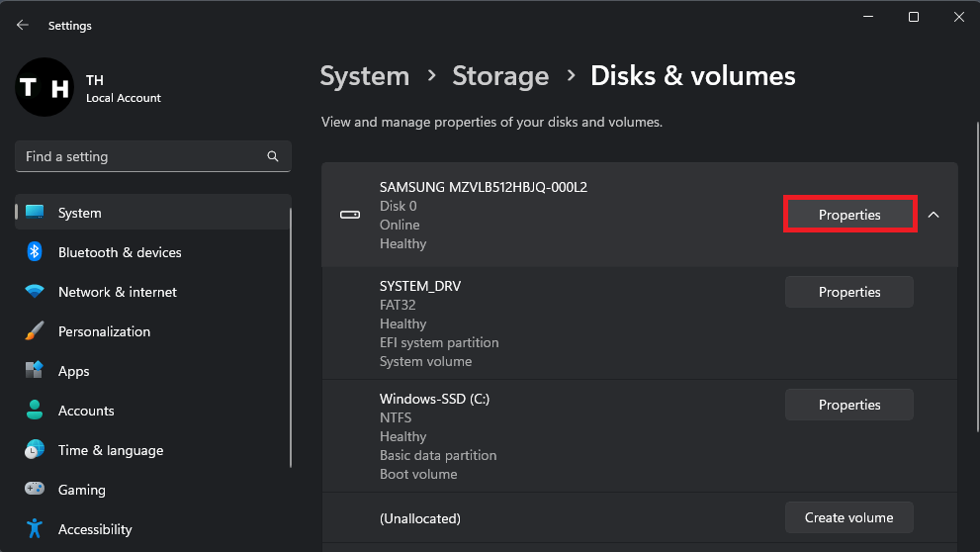This screenshot has height=552, width=980.
Task: Open Properties for SAMSUNG Disk 0
Action: tap(849, 215)
